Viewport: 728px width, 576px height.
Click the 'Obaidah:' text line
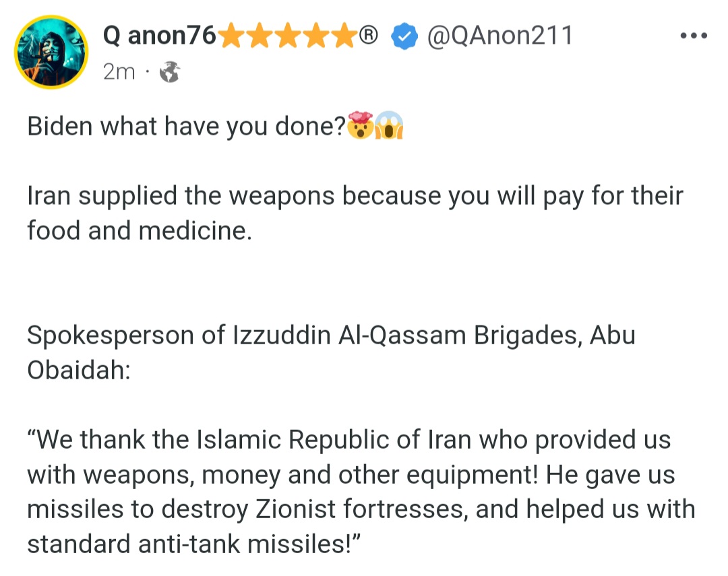pyautogui.click(x=79, y=370)
